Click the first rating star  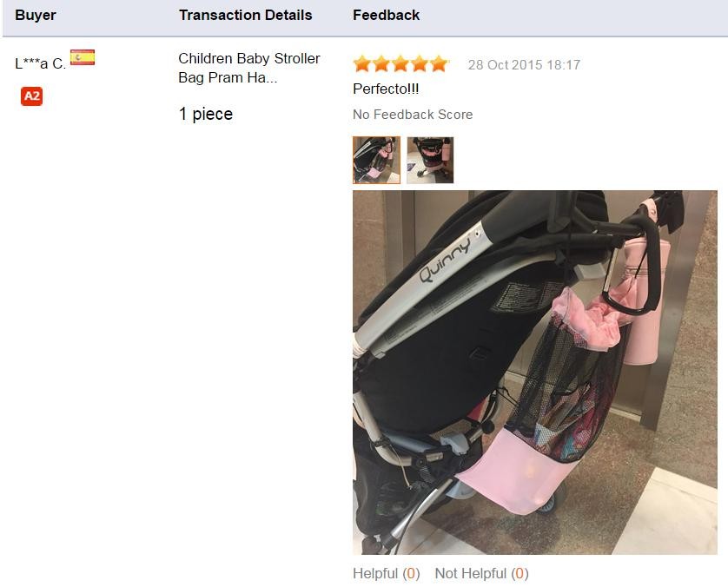coord(362,63)
